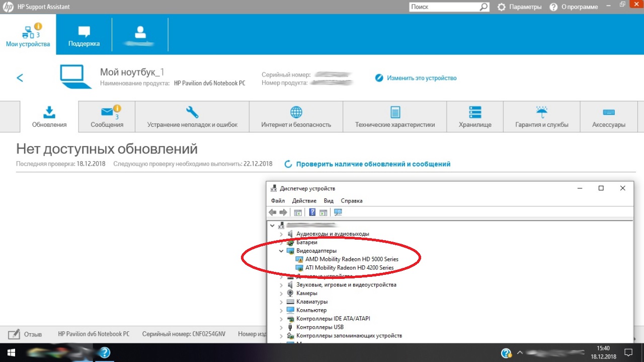Open Гарантия и службы tab
Screen dimensions: 644x362
click(x=542, y=117)
